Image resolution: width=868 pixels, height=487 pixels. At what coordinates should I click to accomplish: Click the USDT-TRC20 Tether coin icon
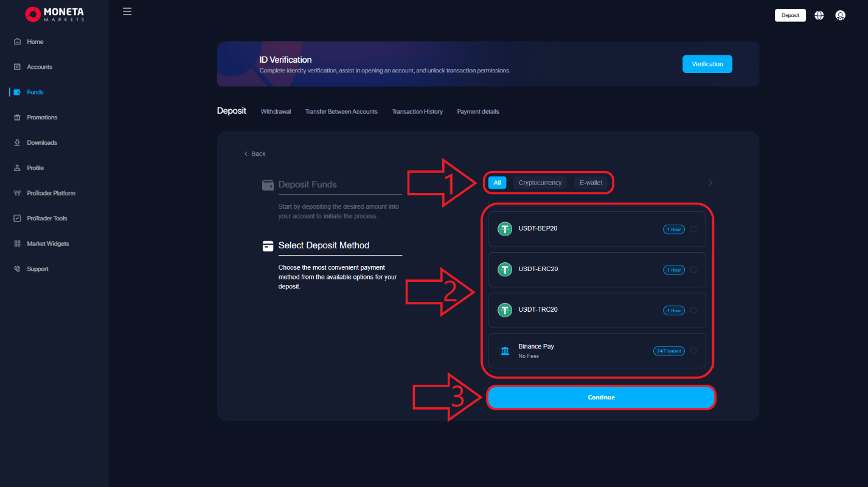(505, 310)
